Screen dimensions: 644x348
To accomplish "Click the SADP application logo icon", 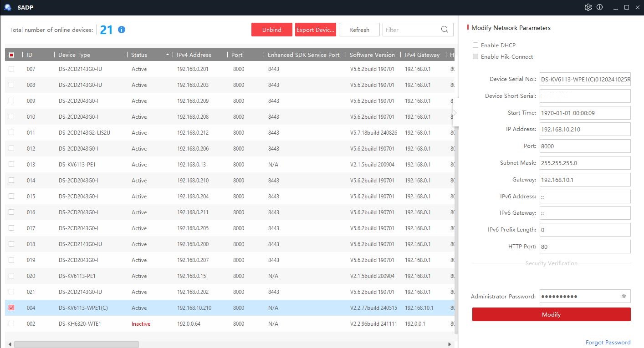I will click(8, 7).
